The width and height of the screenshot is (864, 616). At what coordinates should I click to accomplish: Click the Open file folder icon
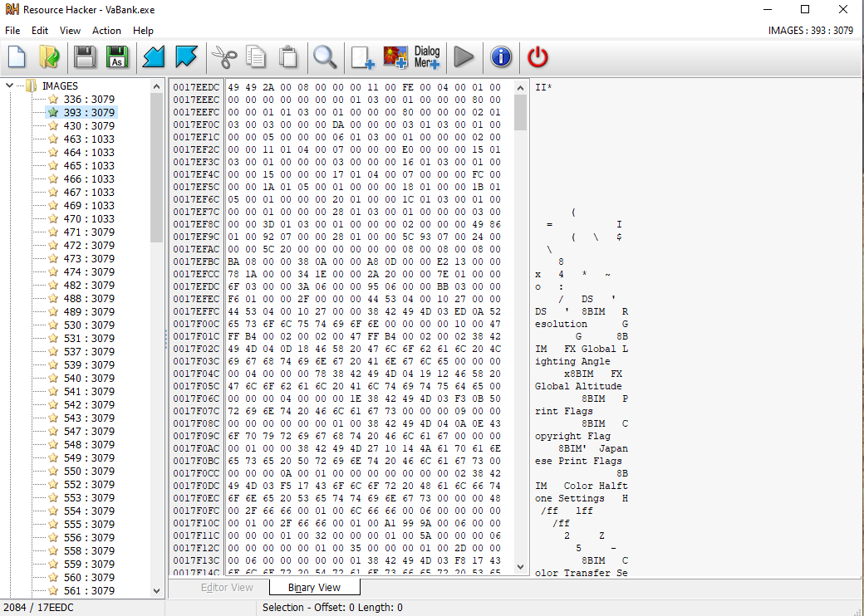click(x=50, y=57)
